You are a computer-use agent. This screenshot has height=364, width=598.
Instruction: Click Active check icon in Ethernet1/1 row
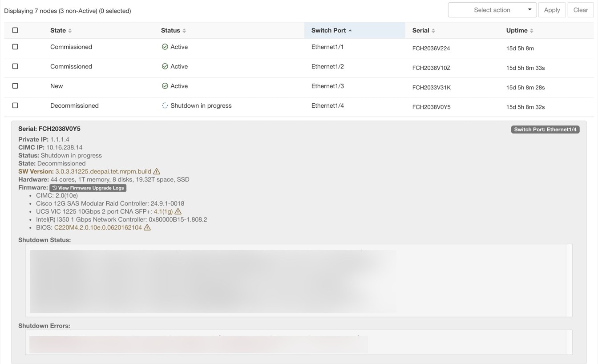[x=165, y=47]
